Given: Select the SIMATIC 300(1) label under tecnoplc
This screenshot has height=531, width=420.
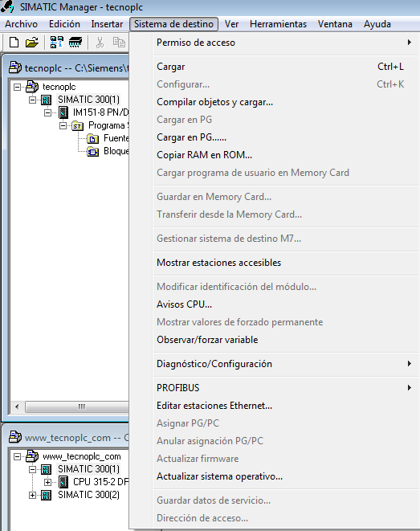Looking at the screenshot, I should (x=88, y=100).
